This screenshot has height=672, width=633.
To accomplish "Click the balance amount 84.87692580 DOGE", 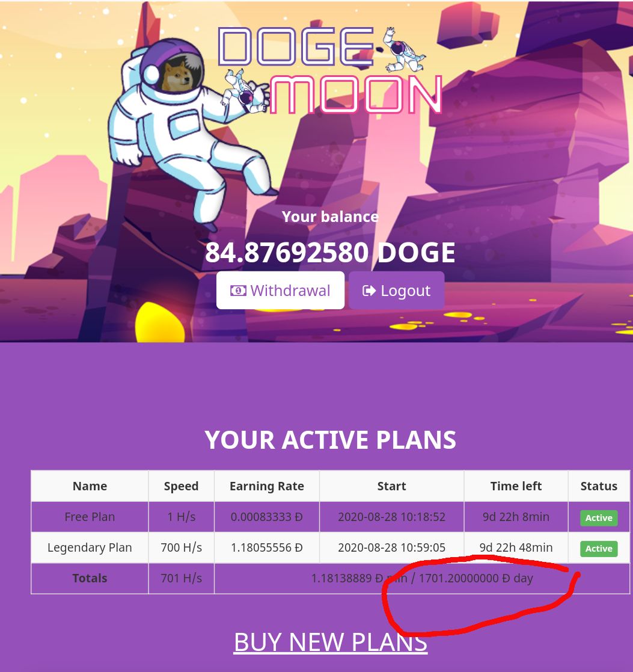I will coord(330,252).
